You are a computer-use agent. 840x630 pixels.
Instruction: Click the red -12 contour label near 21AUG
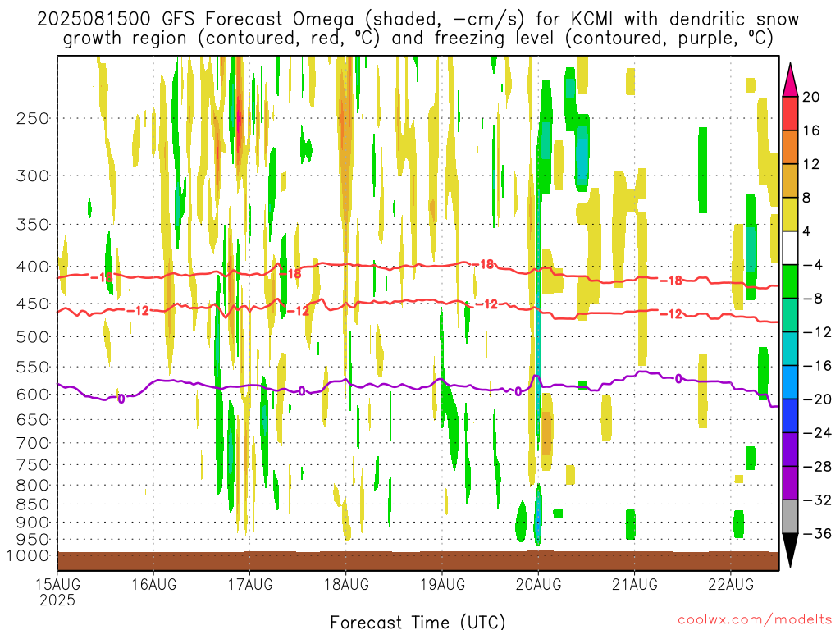[671, 314]
